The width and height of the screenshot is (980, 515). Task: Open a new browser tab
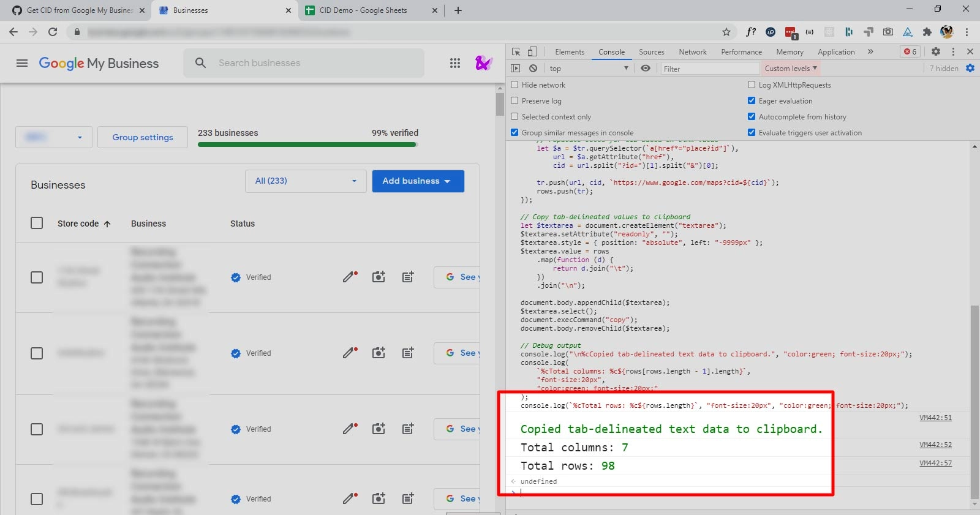(x=458, y=10)
